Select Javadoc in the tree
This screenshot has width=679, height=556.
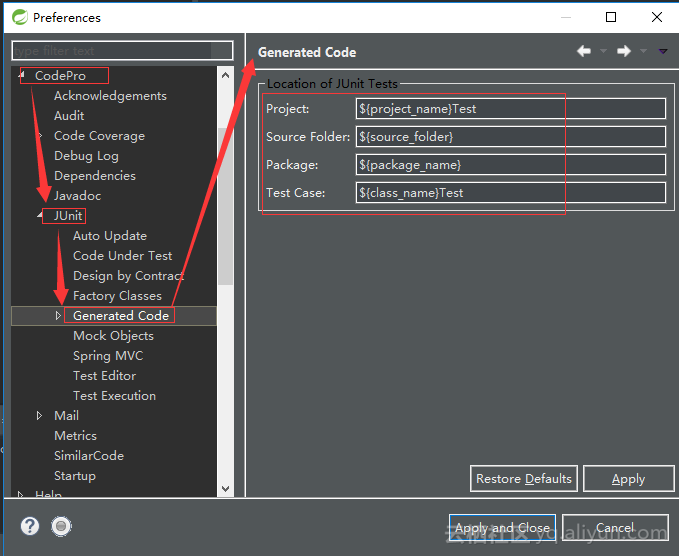(x=78, y=196)
